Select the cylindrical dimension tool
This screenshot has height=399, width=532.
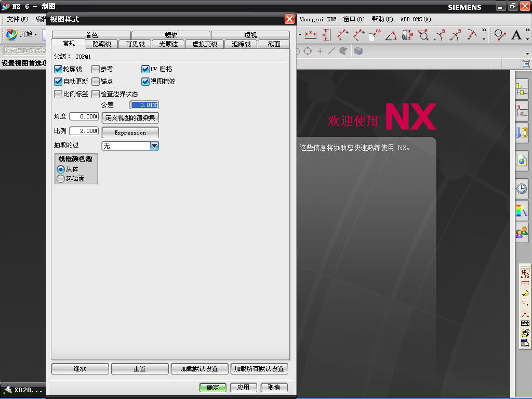[x=407, y=35]
